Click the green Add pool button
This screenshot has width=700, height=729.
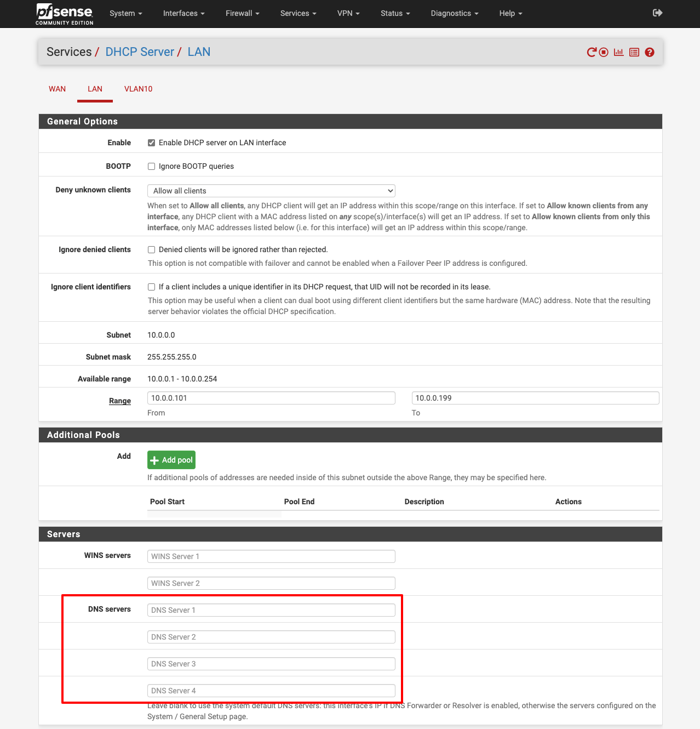coord(171,460)
